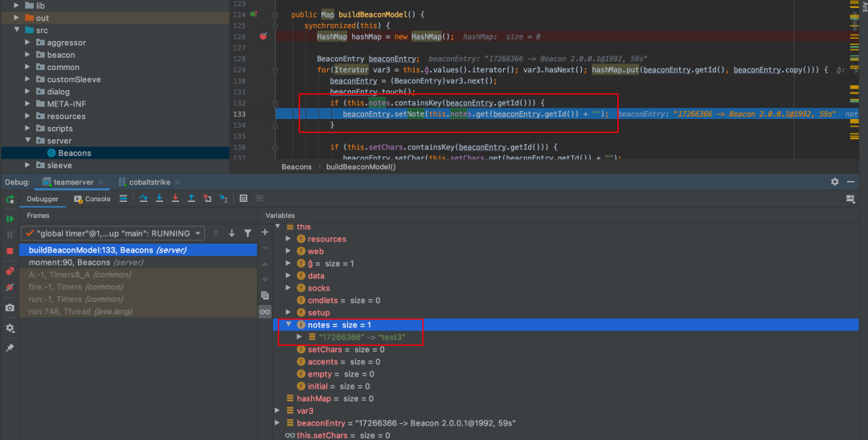Expand the sleeve folder

(x=28, y=165)
